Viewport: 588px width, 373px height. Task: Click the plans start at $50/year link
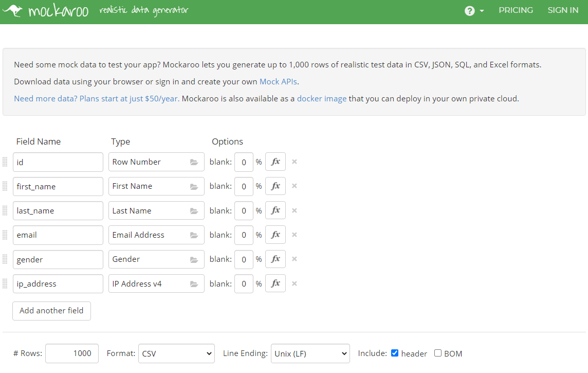tap(96, 99)
